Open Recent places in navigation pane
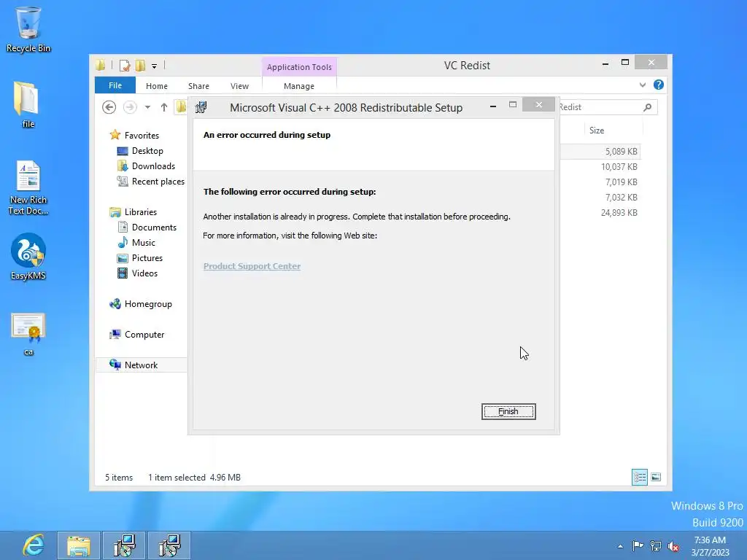The height and width of the screenshot is (560, 747). [x=158, y=181]
